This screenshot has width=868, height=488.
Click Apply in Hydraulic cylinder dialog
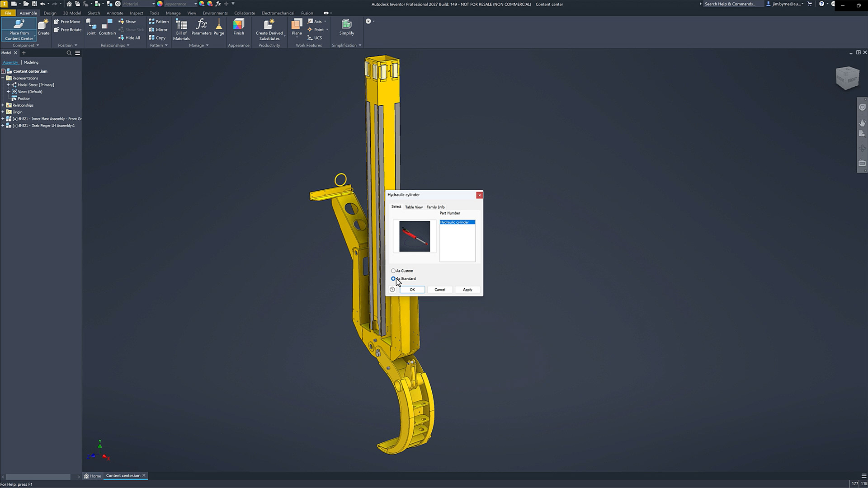coord(467,290)
